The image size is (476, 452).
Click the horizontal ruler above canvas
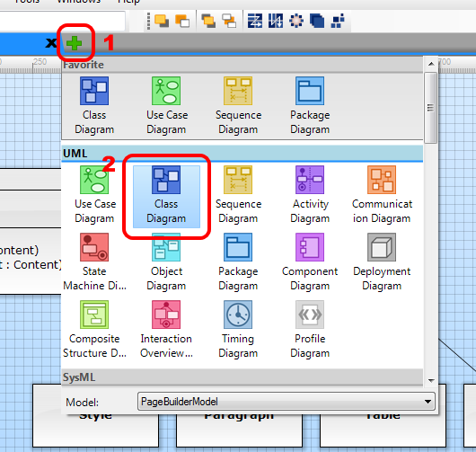[31, 65]
